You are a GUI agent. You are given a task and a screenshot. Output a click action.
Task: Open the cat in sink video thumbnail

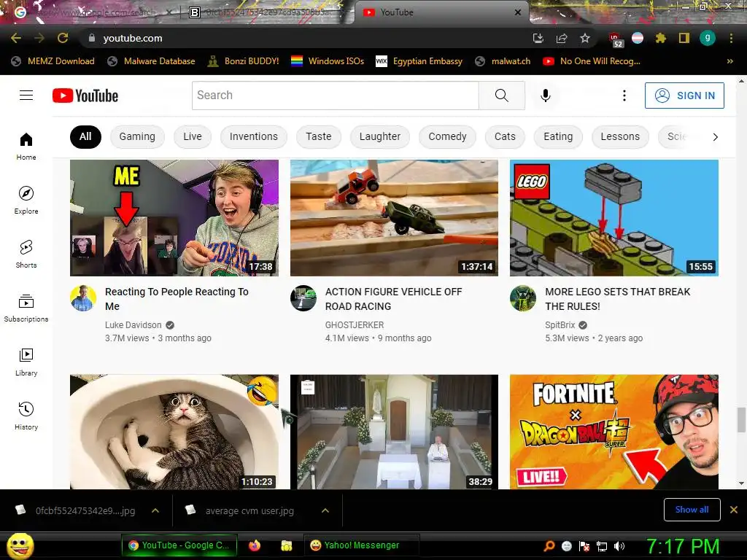(174, 432)
